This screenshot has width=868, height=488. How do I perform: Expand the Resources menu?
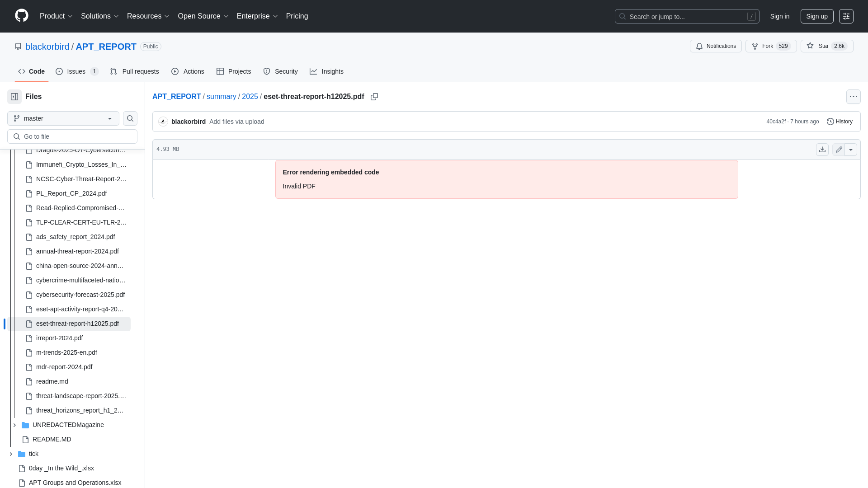click(x=148, y=16)
